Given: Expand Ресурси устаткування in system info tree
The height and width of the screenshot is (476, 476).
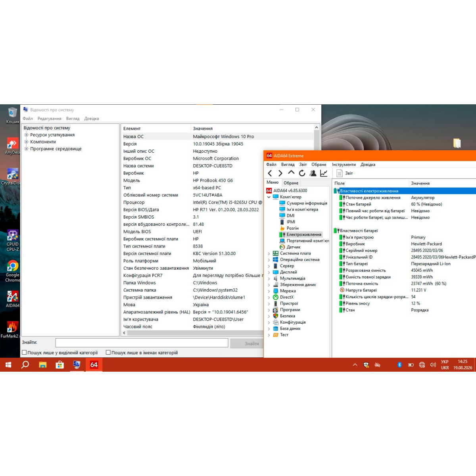Looking at the screenshot, I should (26, 135).
